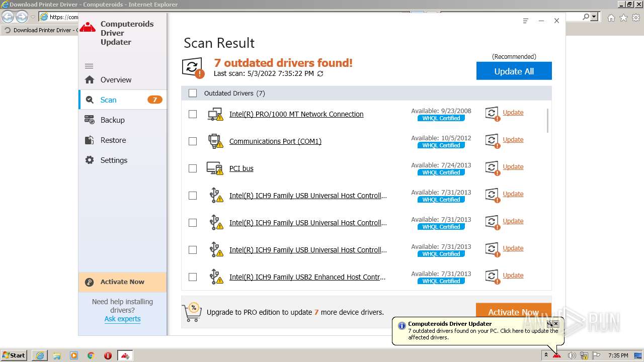Check the Intel PRO/1000 MT Network Connection checkbox

(x=193, y=114)
